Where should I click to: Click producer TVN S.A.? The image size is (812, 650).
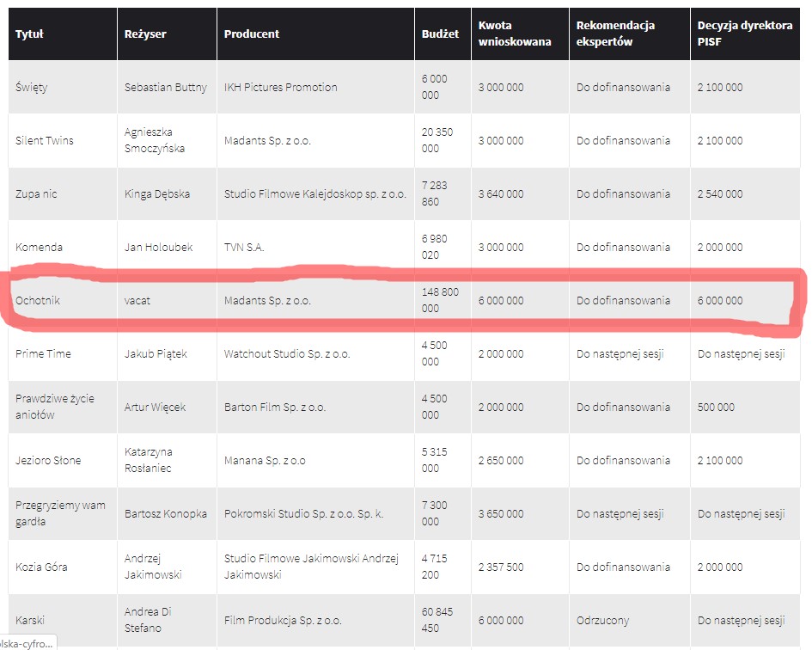click(244, 248)
